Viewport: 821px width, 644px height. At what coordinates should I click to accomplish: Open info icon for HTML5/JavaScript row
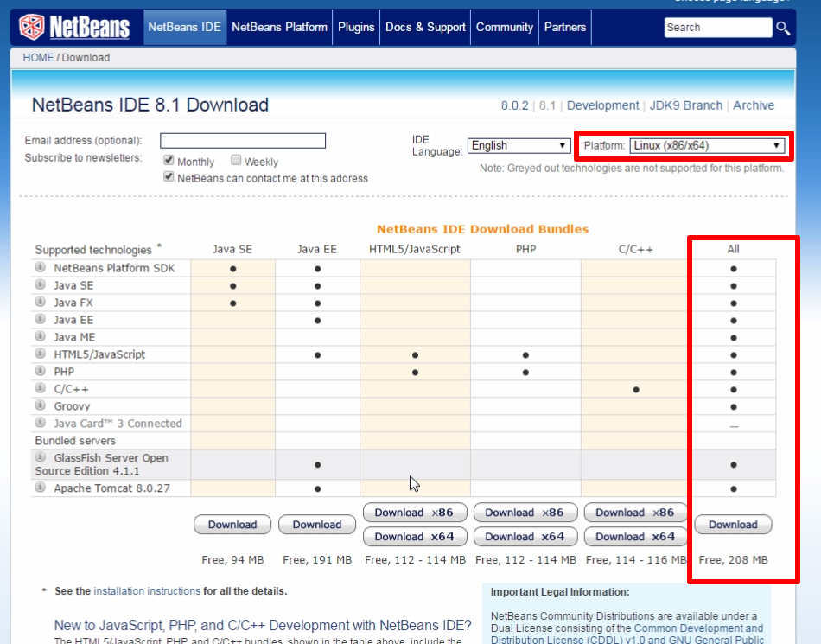coord(41,354)
